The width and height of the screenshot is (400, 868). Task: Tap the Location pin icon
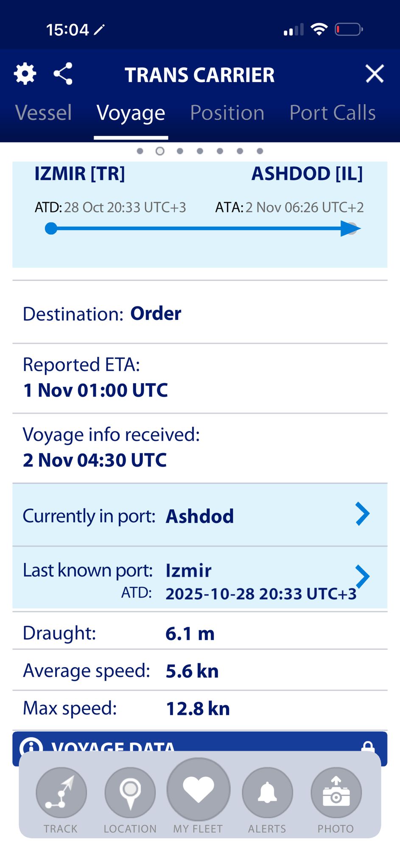[130, 792]
